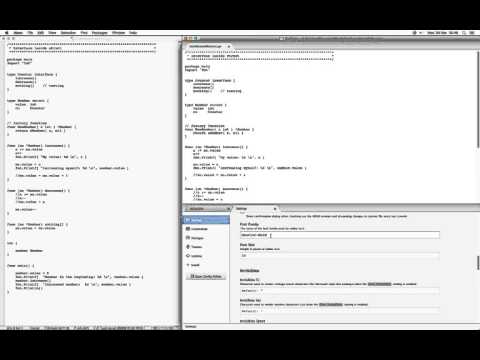Open the Atom application menu
This screenshot has width=480, height=360.
18,33
